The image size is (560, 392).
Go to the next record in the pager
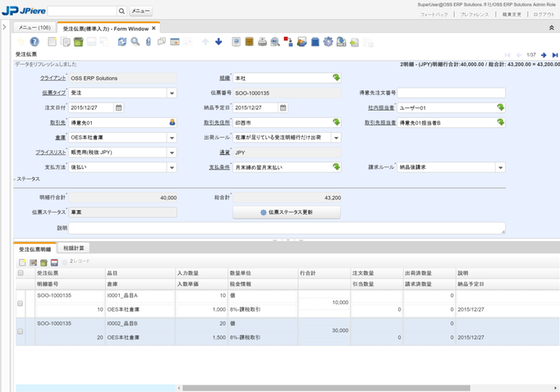[x=544, y=55]
